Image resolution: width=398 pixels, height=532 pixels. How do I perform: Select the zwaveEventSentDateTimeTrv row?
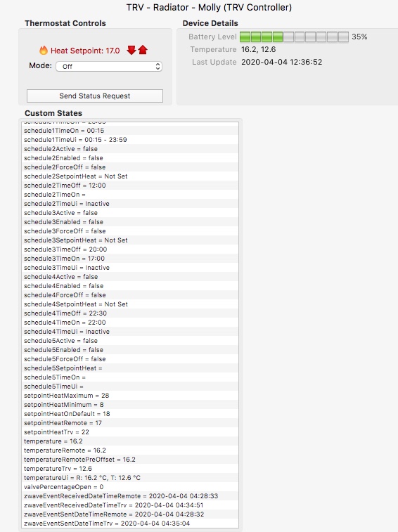[130, 524]
